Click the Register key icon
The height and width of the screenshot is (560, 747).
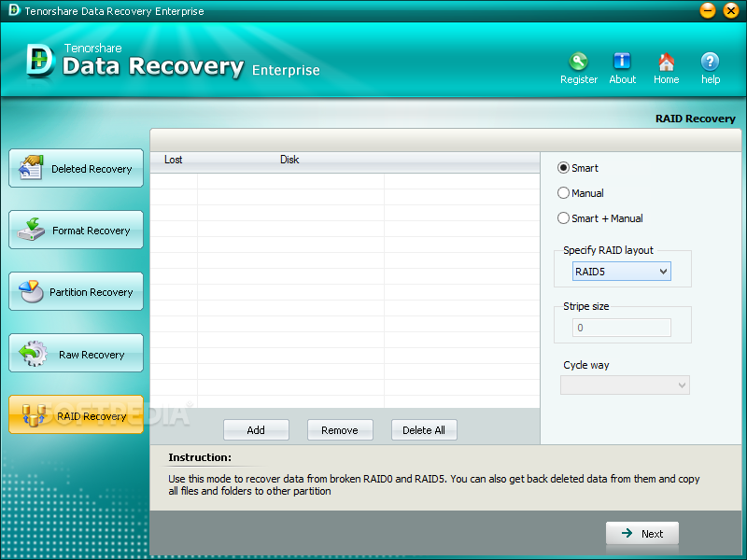[x=578, y=62]
